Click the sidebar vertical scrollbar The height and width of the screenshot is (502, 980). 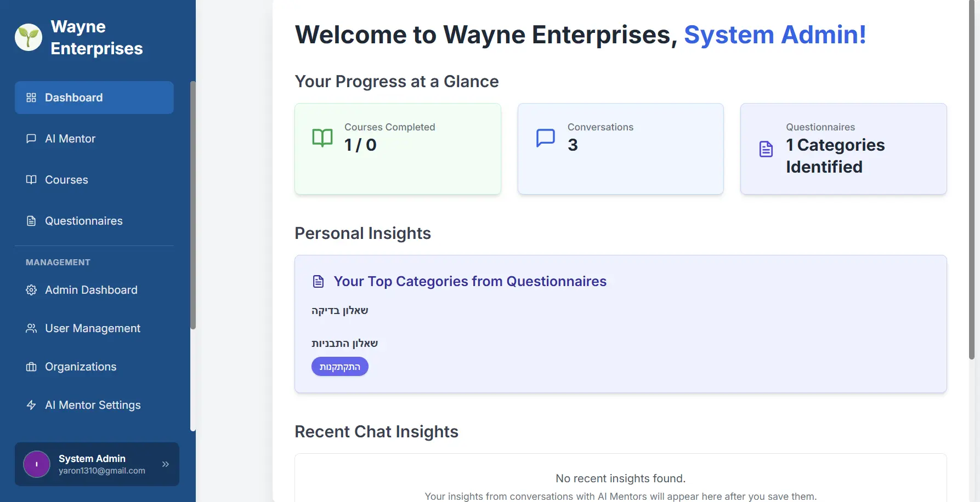click(192, 206)
